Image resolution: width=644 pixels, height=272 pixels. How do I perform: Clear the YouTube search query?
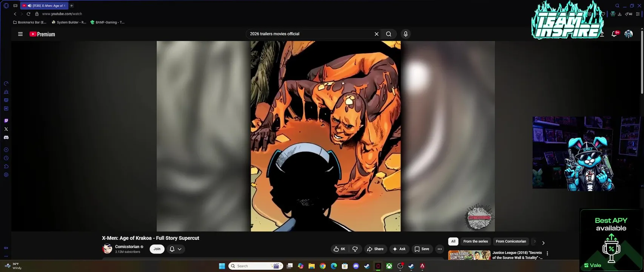point(376,34)
